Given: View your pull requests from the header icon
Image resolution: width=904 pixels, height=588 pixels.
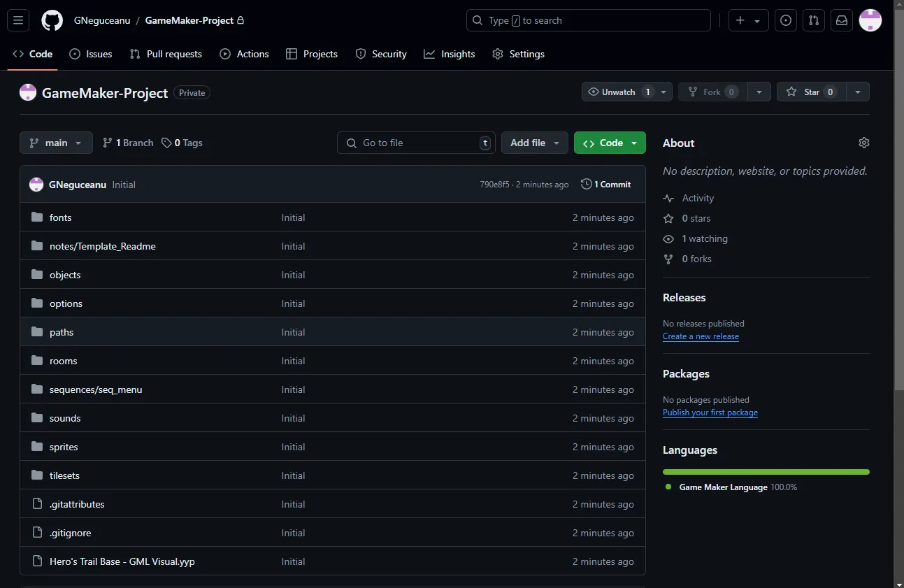Looking at the screenshot, I should coord(814,20).
